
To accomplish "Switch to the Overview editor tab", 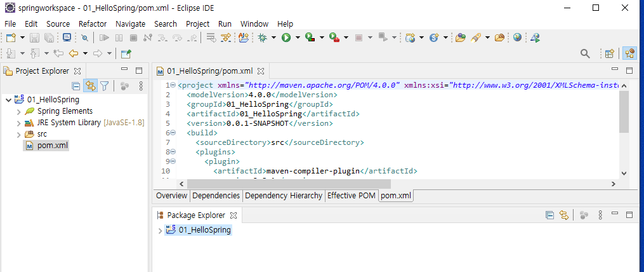I will pos(171,196).
